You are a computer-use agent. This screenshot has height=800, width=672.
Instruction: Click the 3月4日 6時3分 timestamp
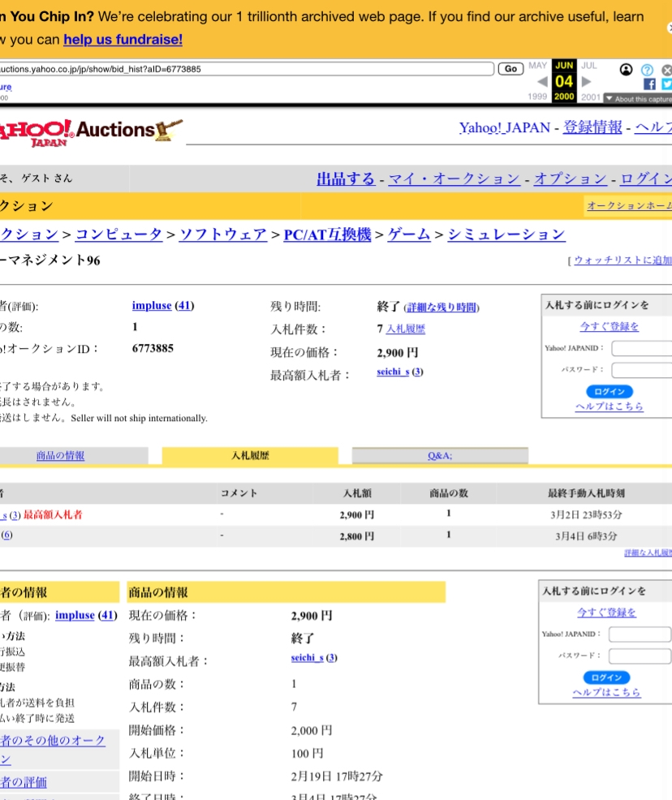(586, 537)
